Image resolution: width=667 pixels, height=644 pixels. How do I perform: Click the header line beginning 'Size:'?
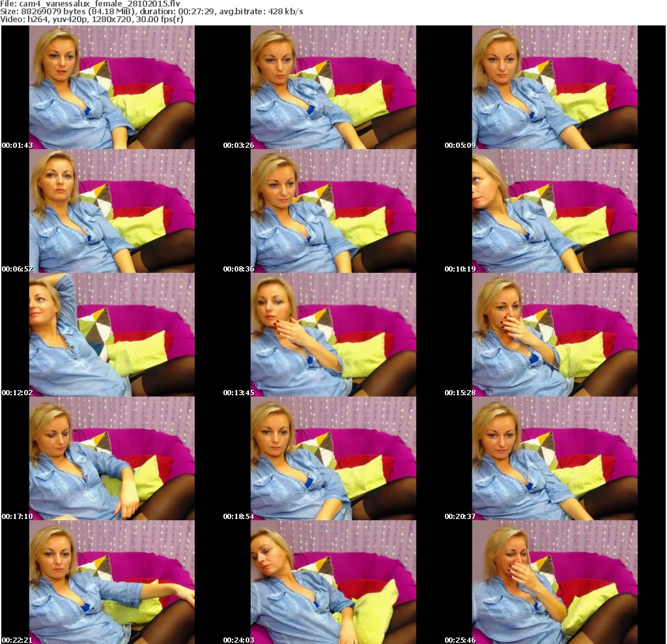click(151, 12)
